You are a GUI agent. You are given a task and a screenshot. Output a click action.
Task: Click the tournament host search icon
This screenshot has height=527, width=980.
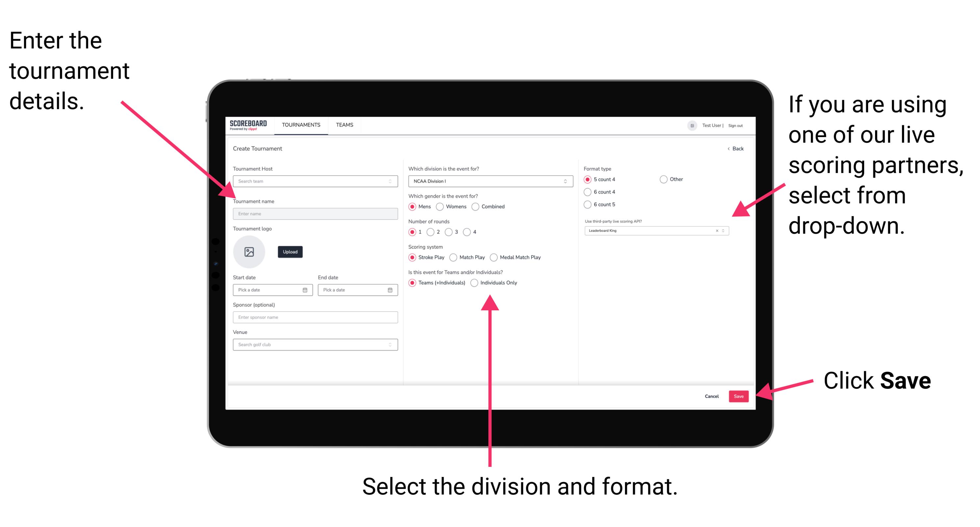click(x=389, y=182)
